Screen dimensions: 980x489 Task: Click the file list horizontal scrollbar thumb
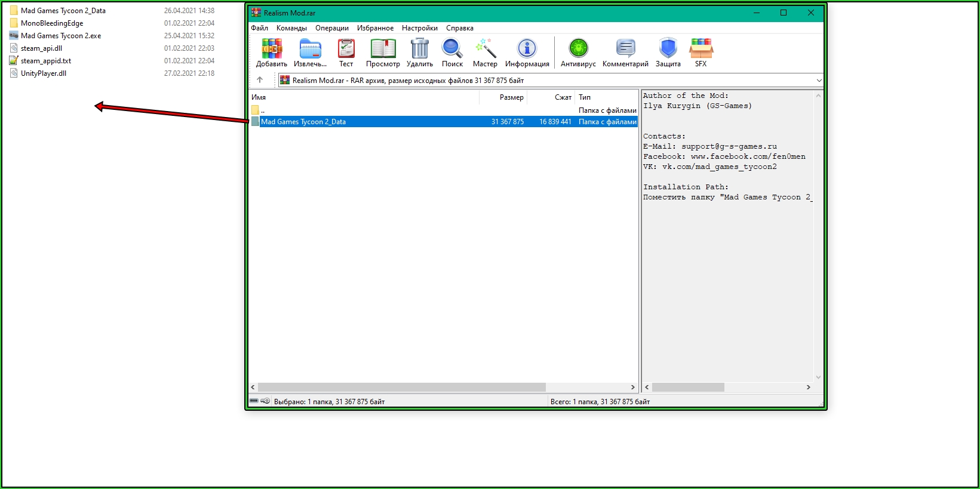tap(402, 387)
